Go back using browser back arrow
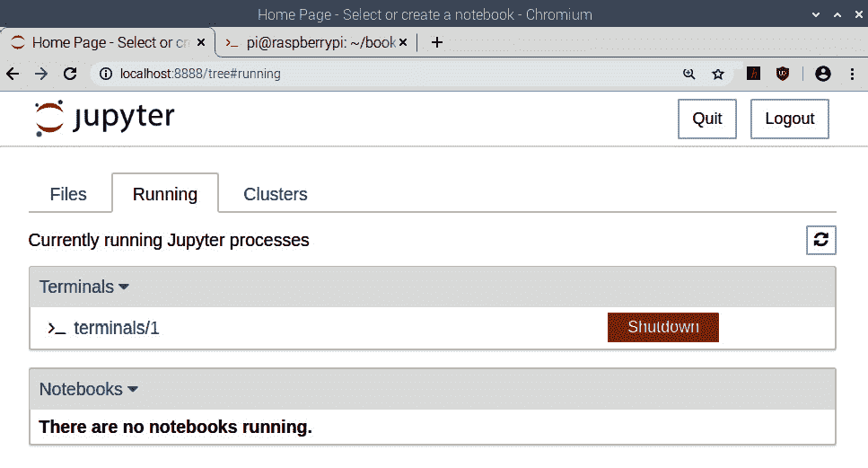Image resolution: width=868 pixels, height=468 pixels. (x=13, y=74)
